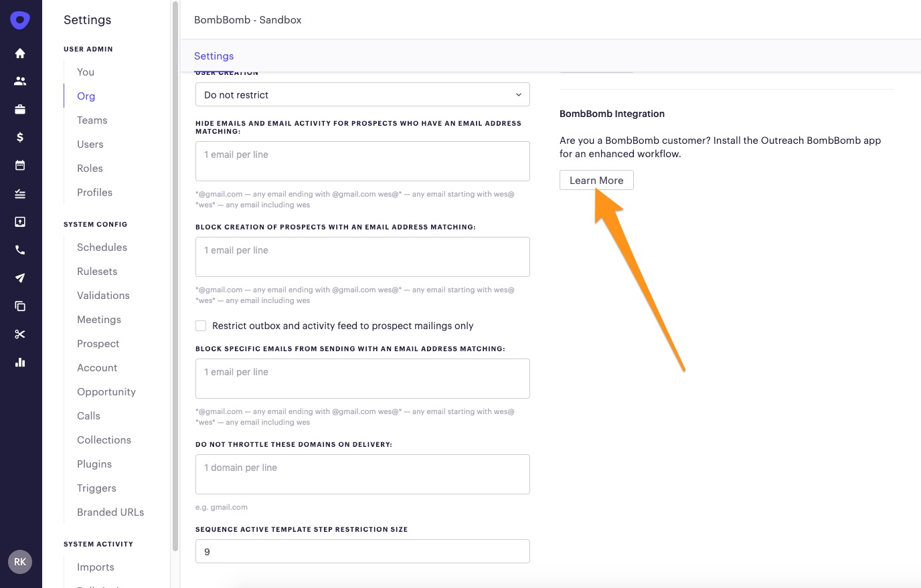Open the Templates copy icon
This screenshot has width=921, height=588.
coord(20,306)
